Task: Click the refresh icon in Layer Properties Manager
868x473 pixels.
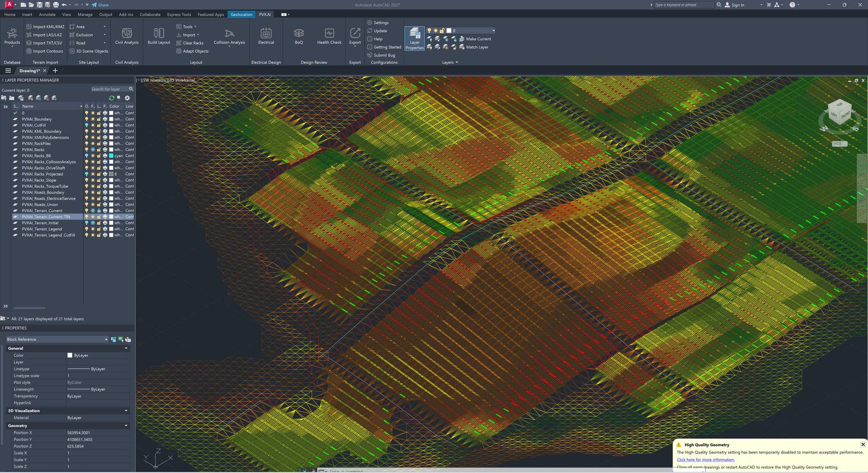Action: (x=112, y=98)
